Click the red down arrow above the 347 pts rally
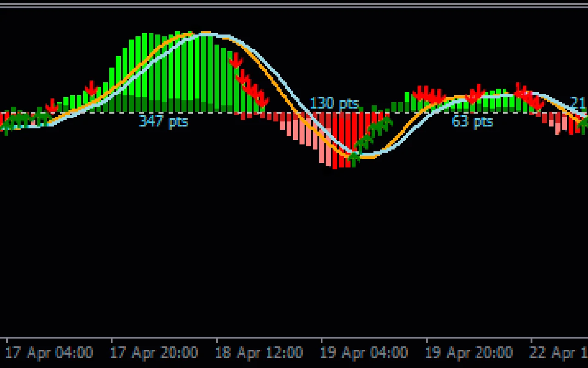The height and width of the screenshot is (368, 588). (91, 88)
